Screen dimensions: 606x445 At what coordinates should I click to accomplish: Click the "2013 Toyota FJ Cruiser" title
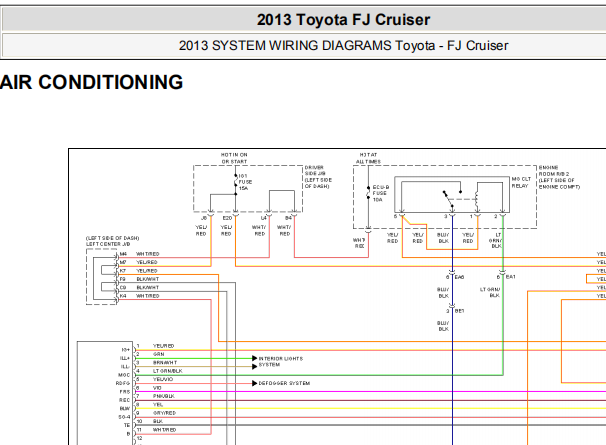pyautogui.click(x=343, y=20)
